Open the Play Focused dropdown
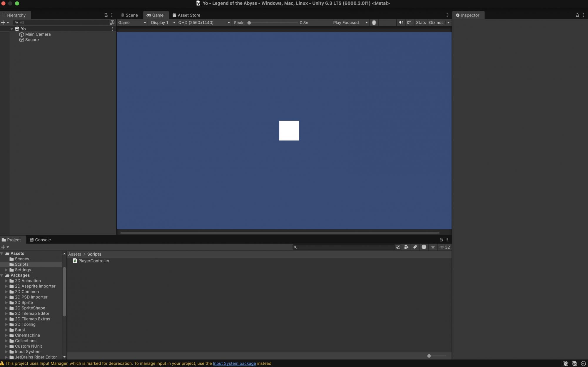 (350, 23)
